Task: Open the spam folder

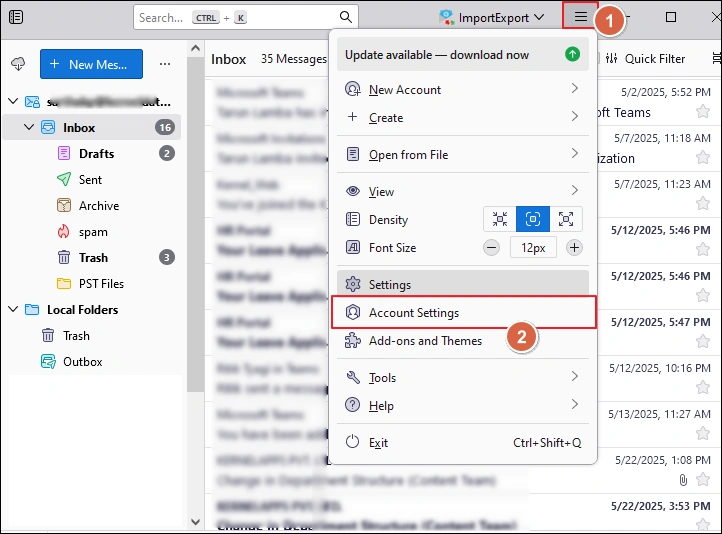Action: [x=93, y=232]
